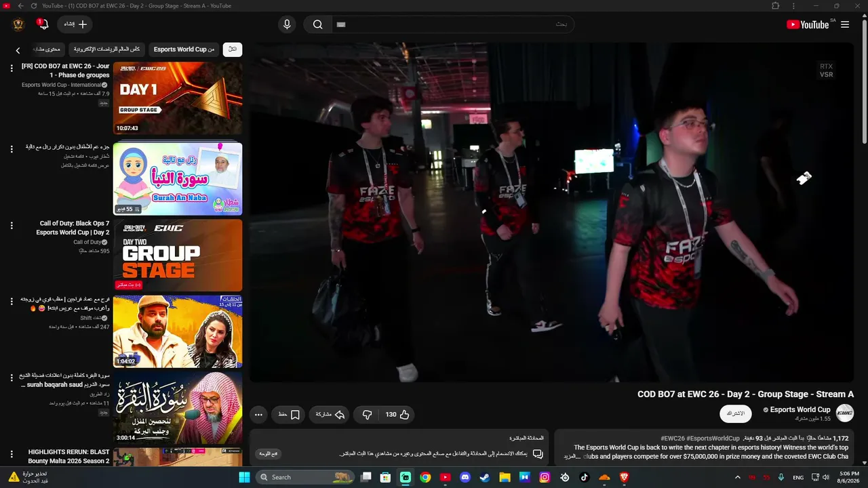Click the video player area
The image size is (868, 488).
coord(551,212)
